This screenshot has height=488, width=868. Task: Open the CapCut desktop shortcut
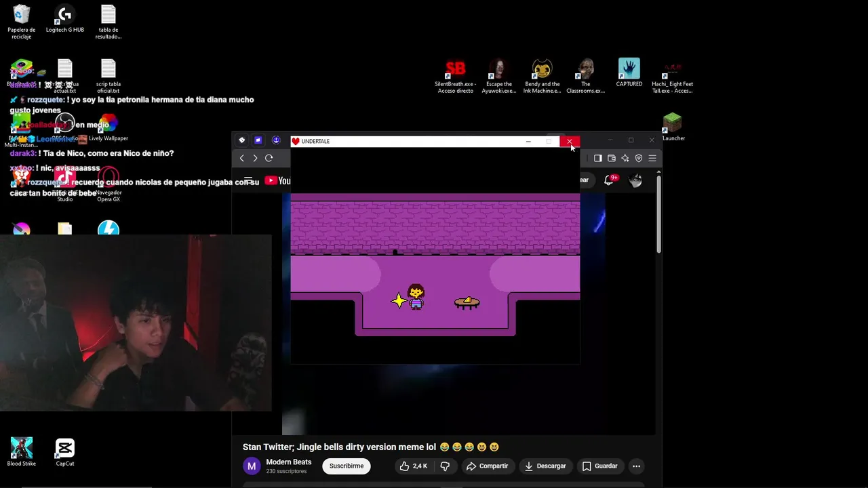tap(65, 452)
